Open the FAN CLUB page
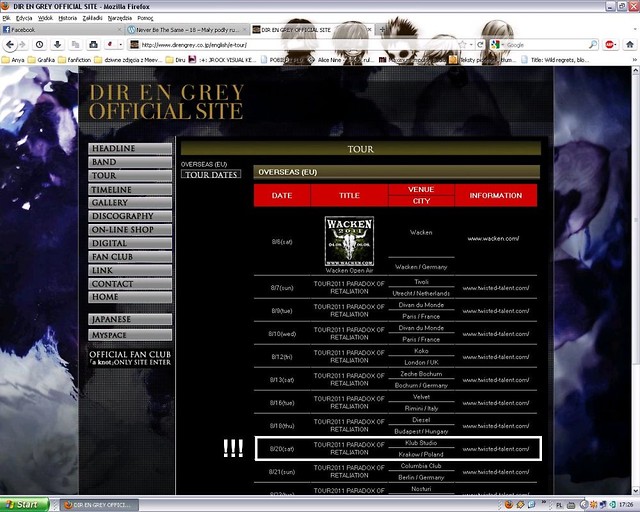640x512 pixels. [130, 257]
